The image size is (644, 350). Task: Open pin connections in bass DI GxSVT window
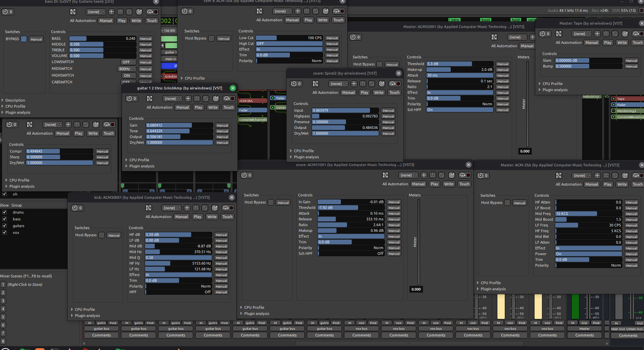[73, 12]
